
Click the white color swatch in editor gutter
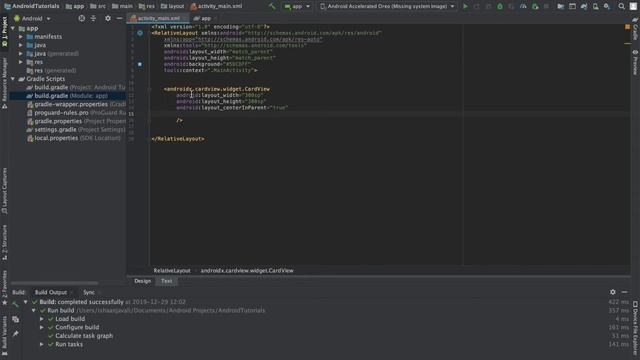click(x=140, y=64)
